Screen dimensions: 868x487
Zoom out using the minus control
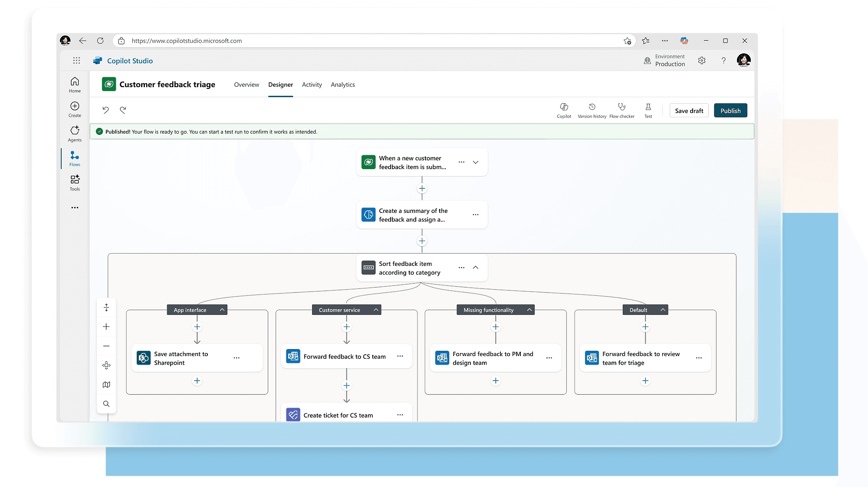(x=106, y=346)
